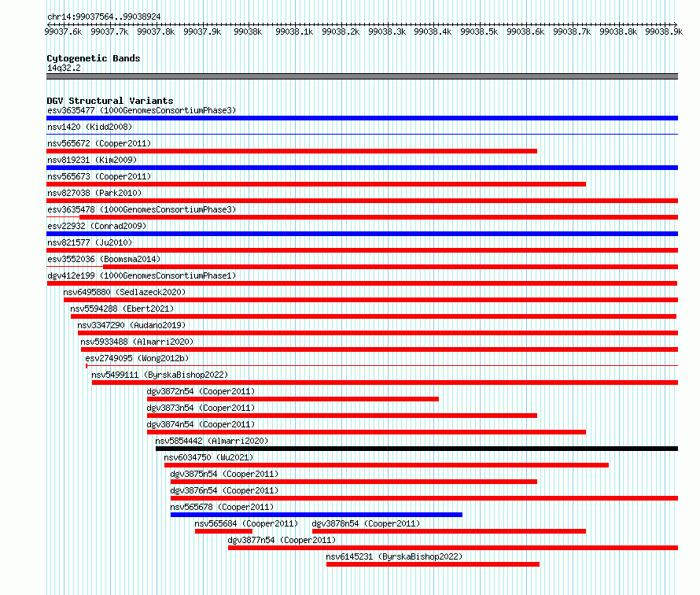Viewport: 700px width, 595px height.
Task: Click nsv6495880 (Sedlazeck2020) label
Action: [124, 292]
